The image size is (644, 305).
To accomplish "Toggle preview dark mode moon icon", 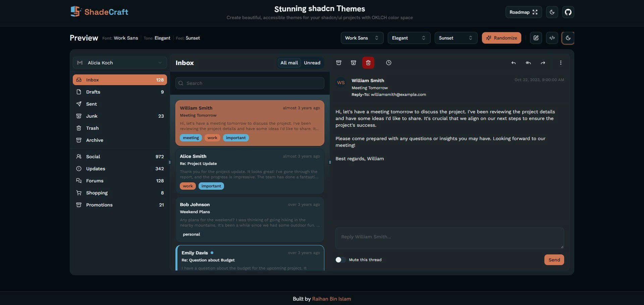I will [568, 38].
